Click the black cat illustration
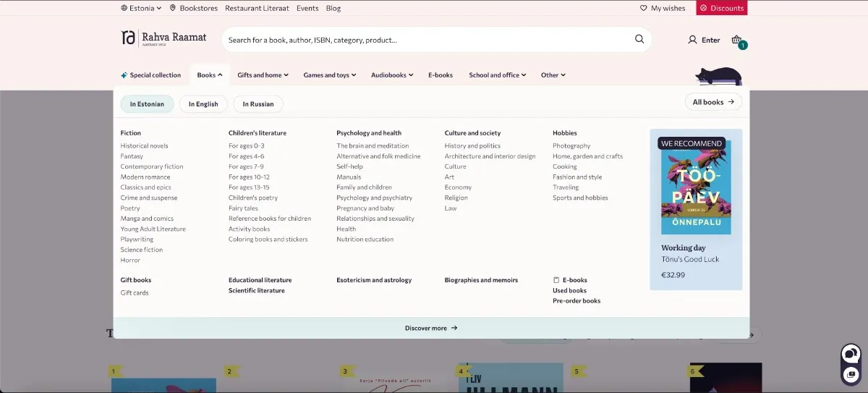Screen dimensions: 868x393 [719, 75]
